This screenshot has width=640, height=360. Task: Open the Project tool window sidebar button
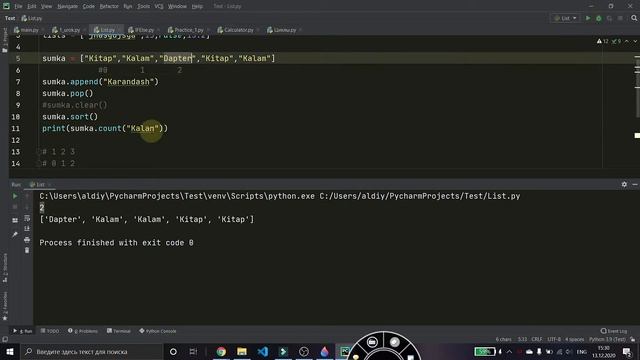pos(4,40)
